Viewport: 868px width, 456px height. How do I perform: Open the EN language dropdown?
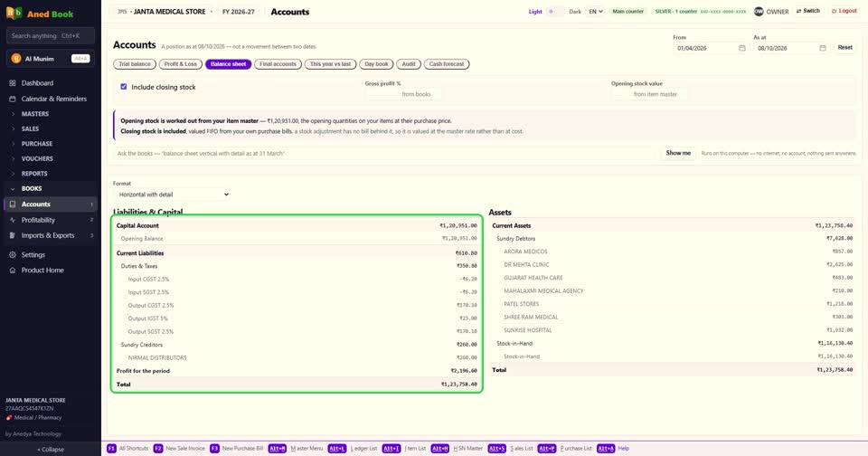(595, 12)
